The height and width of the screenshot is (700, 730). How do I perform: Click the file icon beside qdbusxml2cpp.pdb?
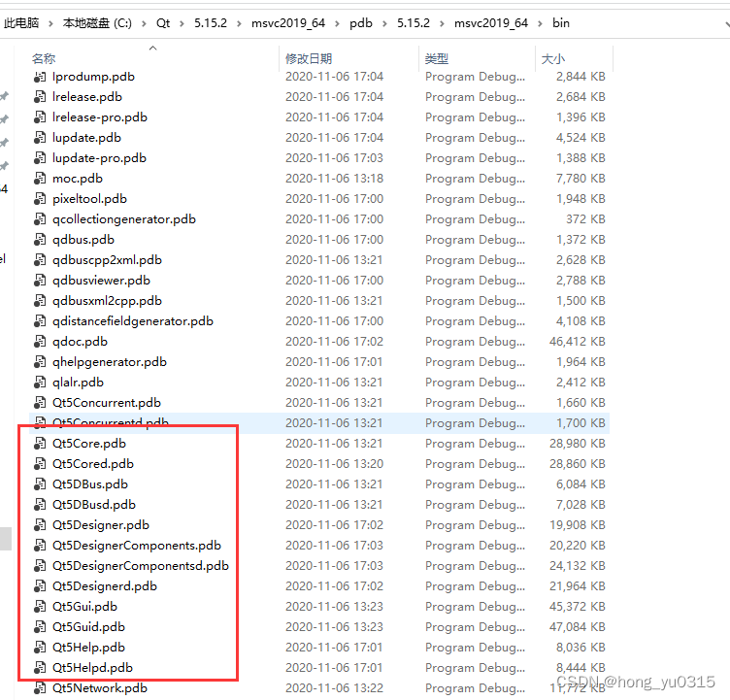pyautogui.click(x=40, y=301)
